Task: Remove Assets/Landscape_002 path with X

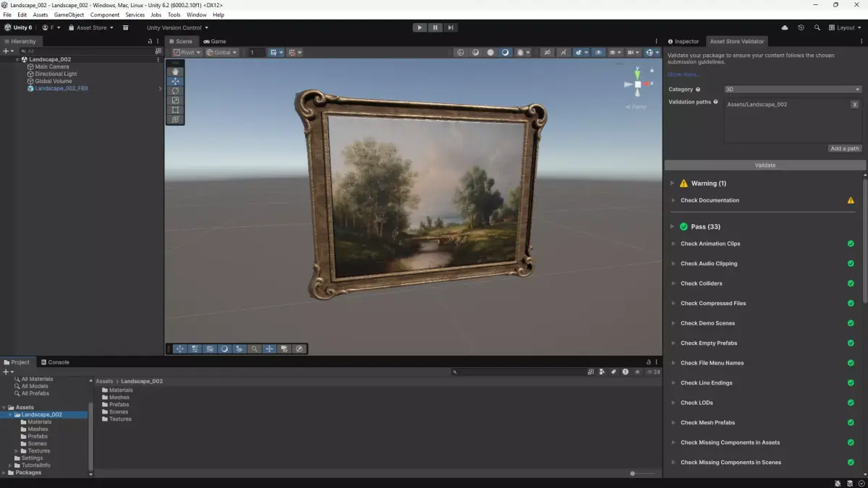Action: tap(854, 105)
